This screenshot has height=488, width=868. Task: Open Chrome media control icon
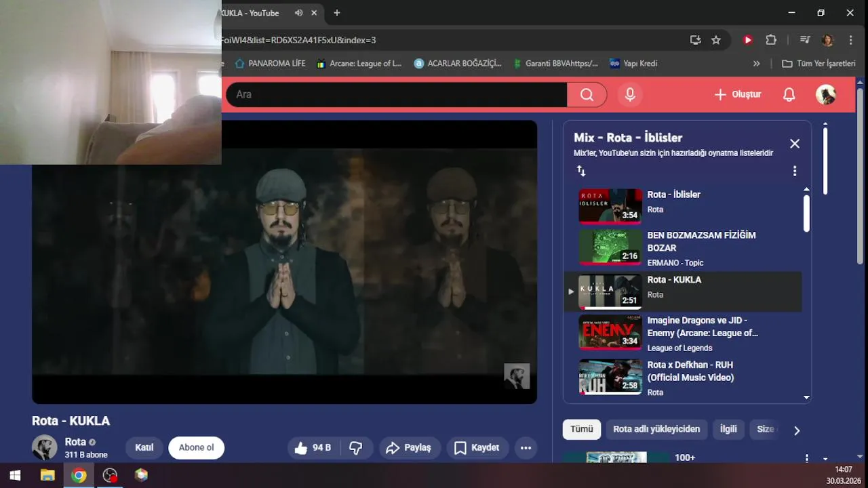coord(805,40)
